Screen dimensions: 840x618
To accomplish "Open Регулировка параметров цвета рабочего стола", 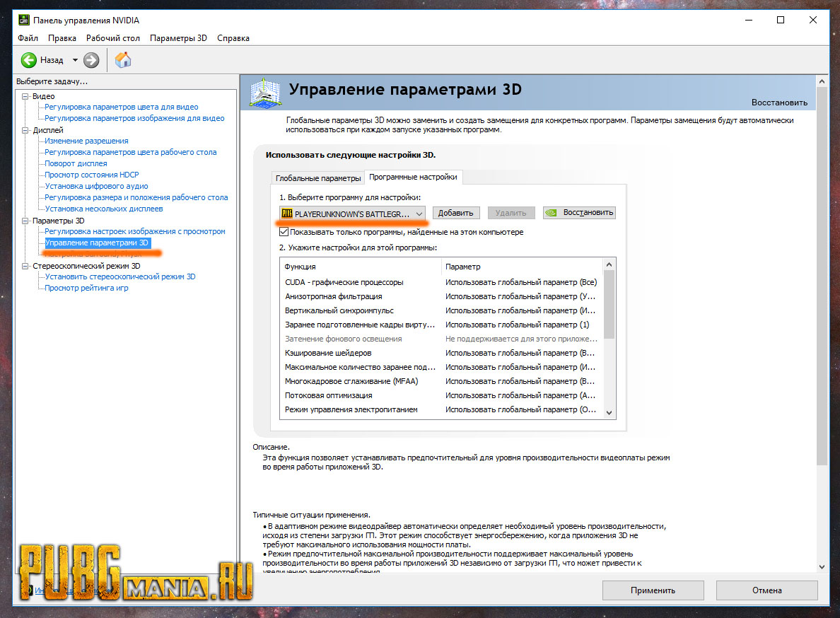I will [131, 152].
